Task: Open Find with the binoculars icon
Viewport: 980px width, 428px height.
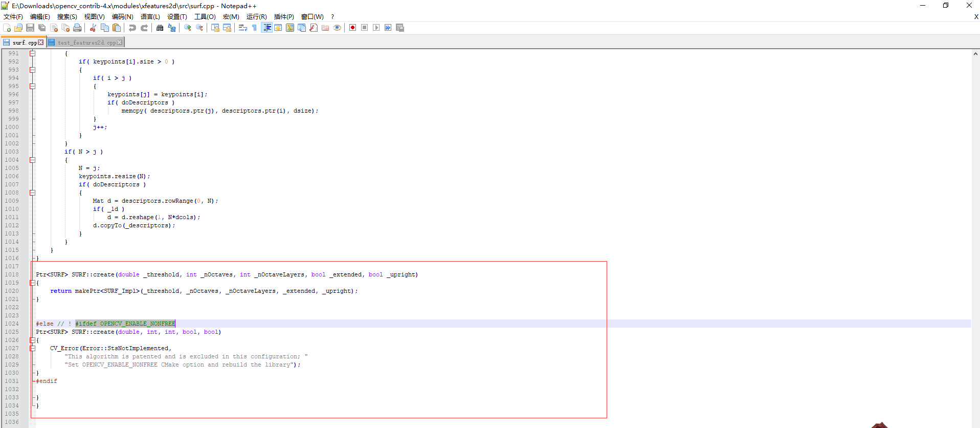Action: pyautogui.click(x=160, y=28)
